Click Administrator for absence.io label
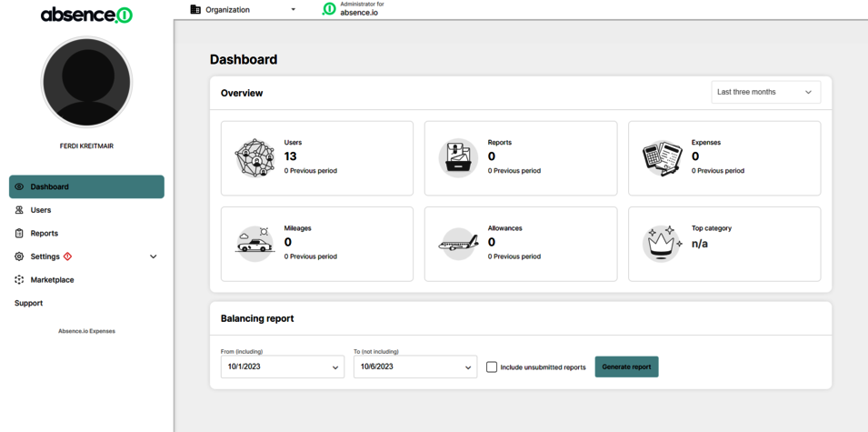Screen dimensions: 868x432 click(362, 8)
